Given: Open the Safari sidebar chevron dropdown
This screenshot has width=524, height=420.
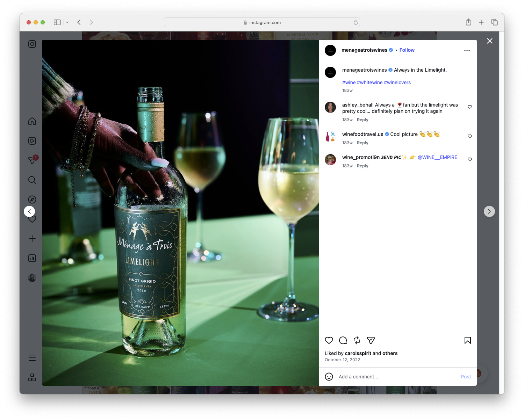Looking at the screenshot, I should point(67,22).
